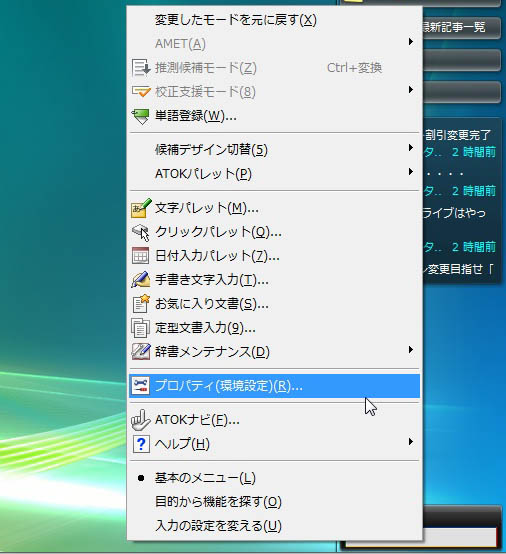
Task: Click the クリックパレット cursor icon
Action: pyautogui.click(x=141, y=232)
